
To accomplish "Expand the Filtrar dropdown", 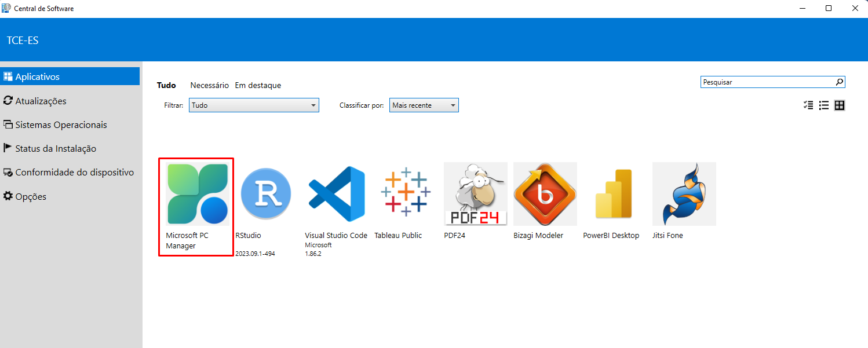I will click(254, 105).
